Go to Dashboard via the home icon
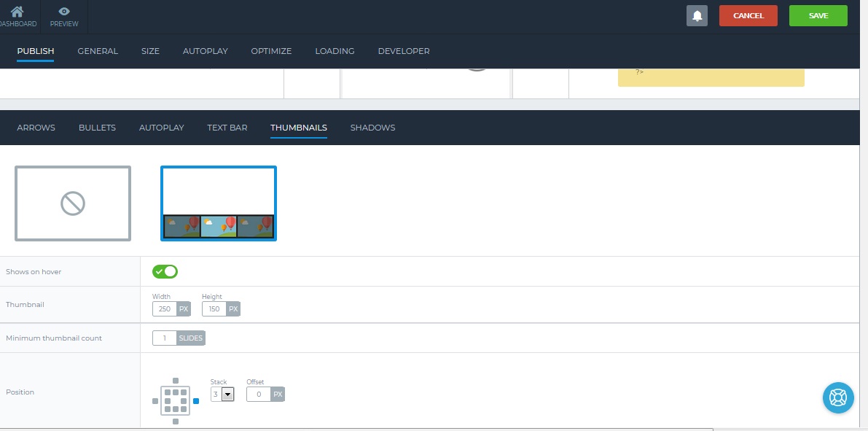 17,11
